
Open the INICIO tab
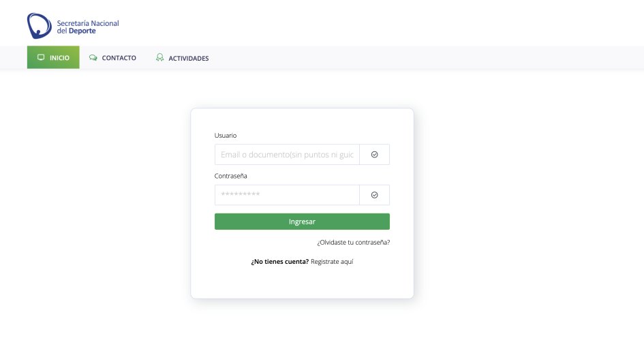53,58
